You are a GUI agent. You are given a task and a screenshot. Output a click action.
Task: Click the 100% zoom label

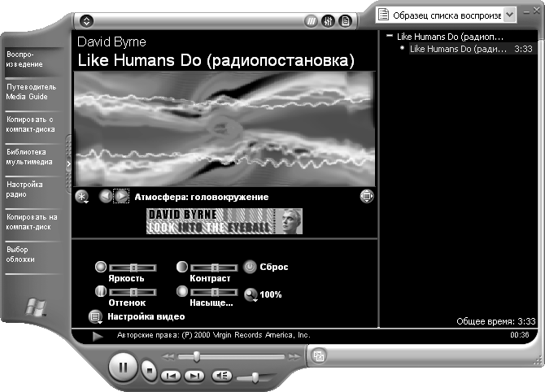pos(270,294)
